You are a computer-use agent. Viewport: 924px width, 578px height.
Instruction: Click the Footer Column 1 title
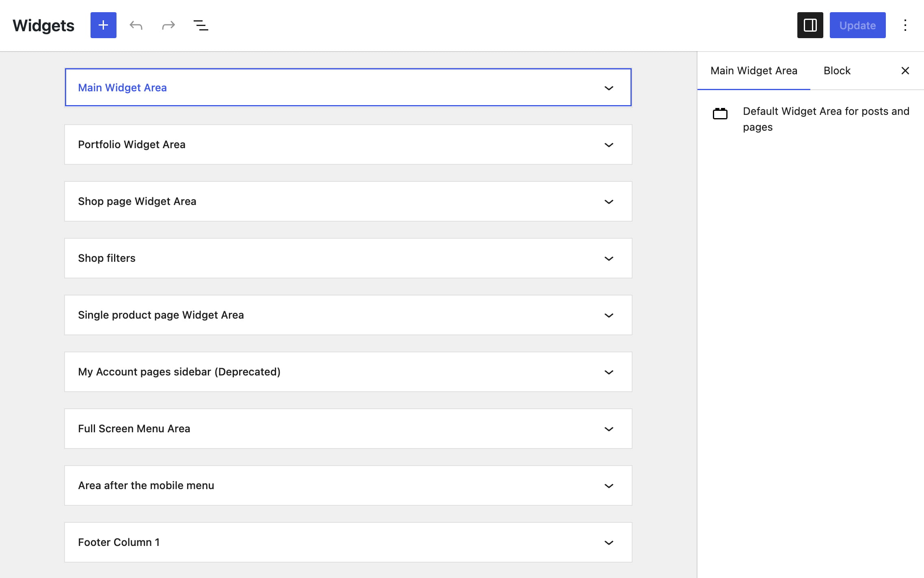click(x=119, y=542)
